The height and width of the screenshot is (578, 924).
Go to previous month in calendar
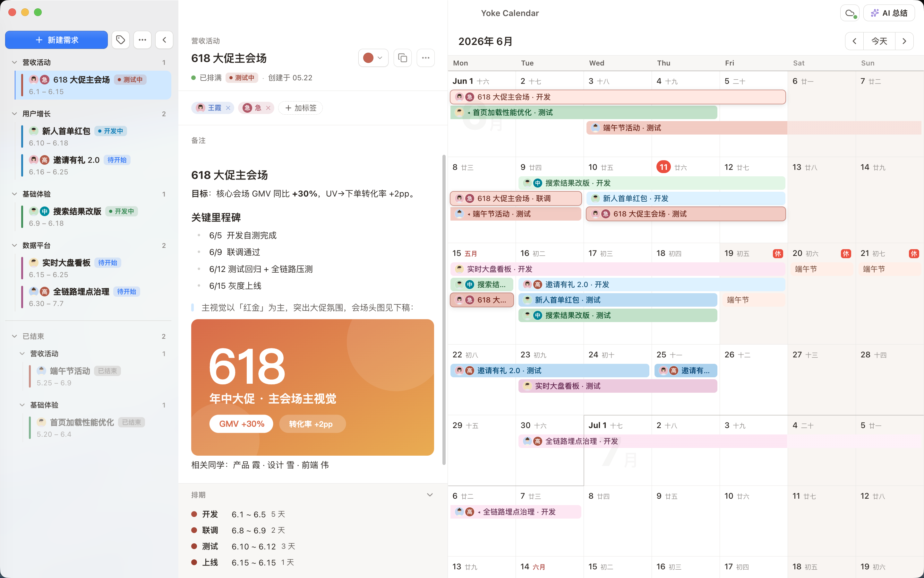(x=854, y=41)
